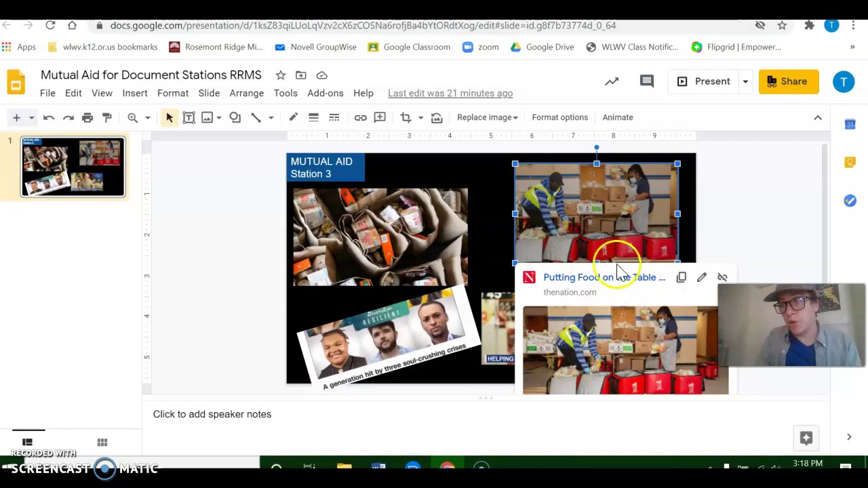
Task: Click the Move to folder icon
Action: (301, 75)
